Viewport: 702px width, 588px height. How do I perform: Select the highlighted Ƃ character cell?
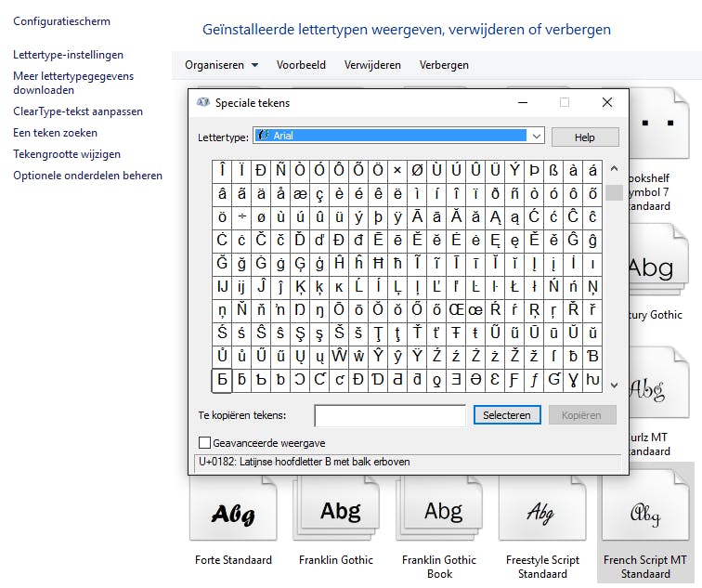point(222,380)
